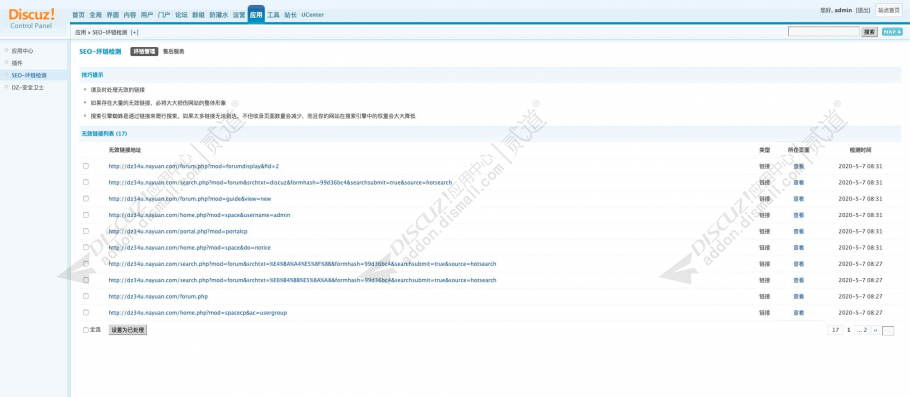The width and height of the screenshot is (910, 397).
Task: Click 查看 for the plain forum.php row
Action: click(799, 296)
